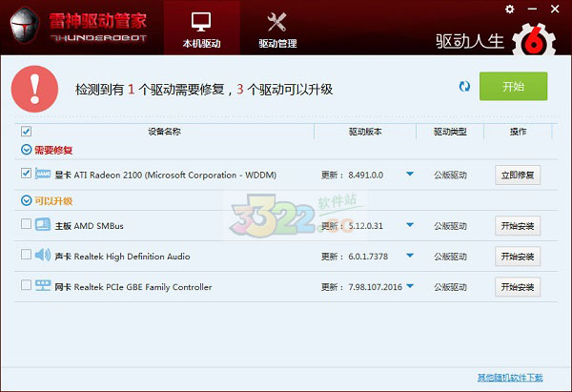Select the 声卡 Realtek High Definition Audio name
Screen dimensions: 572x392
click(x=122, y=257)
